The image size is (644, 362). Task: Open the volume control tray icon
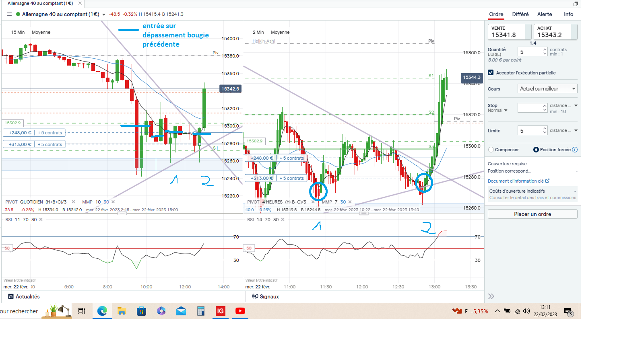(526, 311)
